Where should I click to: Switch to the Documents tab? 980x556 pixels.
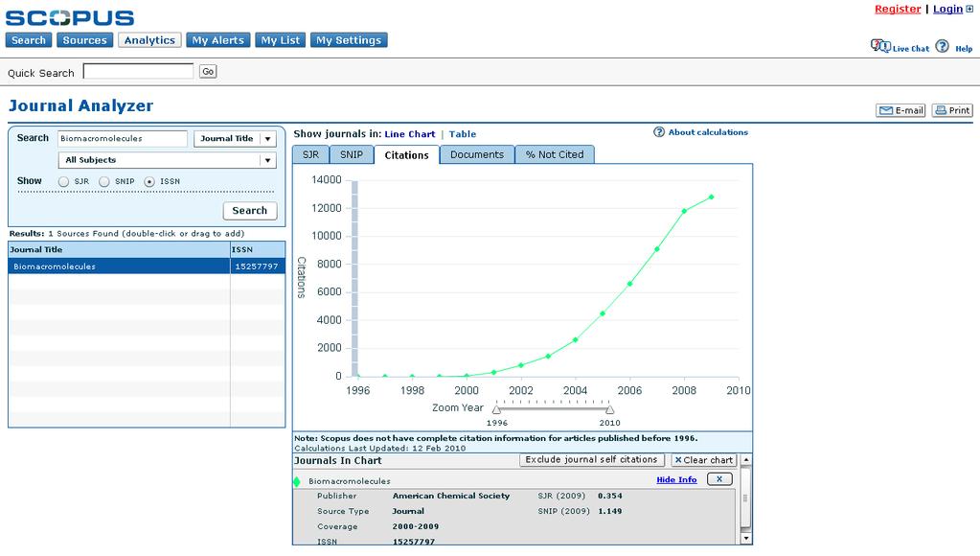477,154
